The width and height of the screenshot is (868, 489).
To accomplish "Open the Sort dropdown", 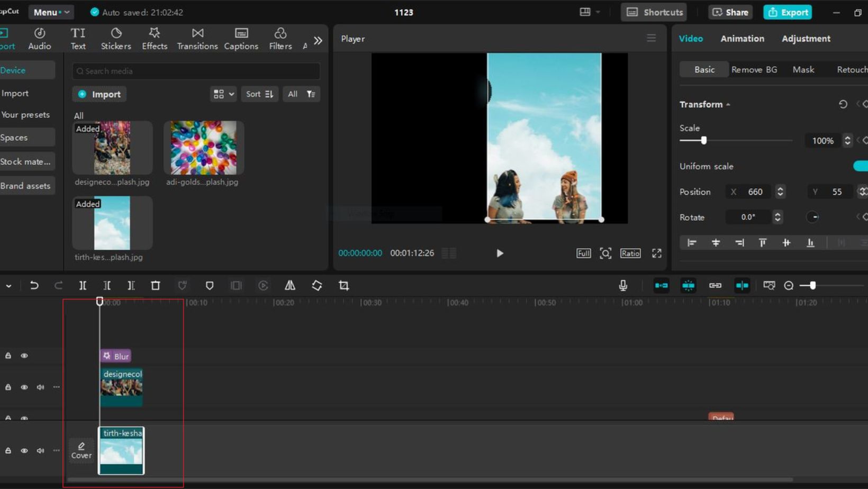I will tap(259, 94).
